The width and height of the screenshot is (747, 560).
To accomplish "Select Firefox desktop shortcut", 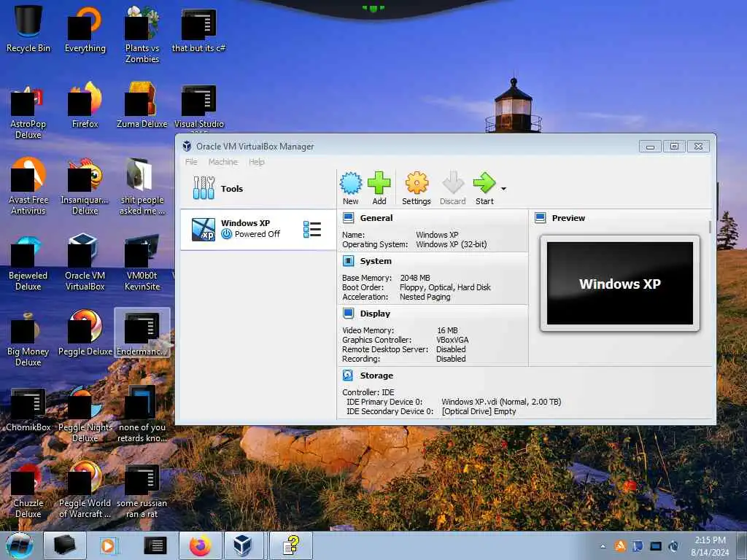I will coord(85,105).
